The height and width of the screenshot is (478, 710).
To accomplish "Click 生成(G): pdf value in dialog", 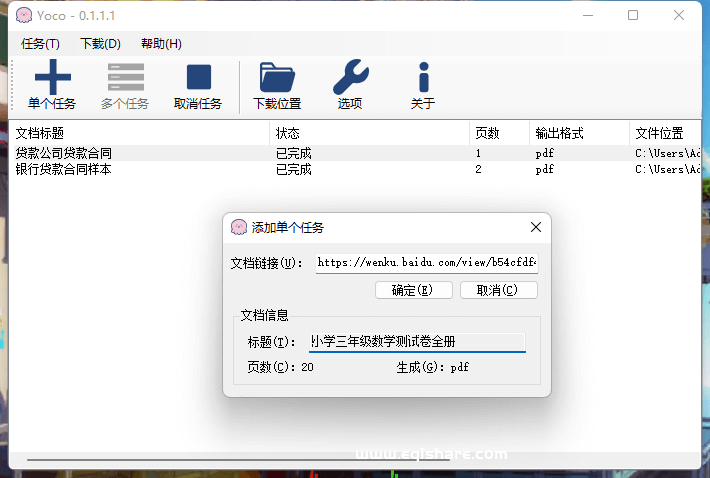I will click(x=460, y=367).
